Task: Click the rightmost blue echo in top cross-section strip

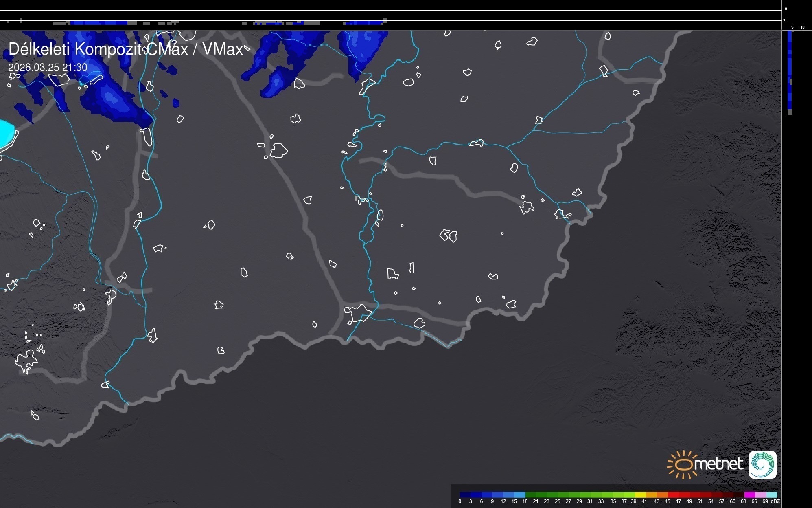Action: [x=363, y=23]
